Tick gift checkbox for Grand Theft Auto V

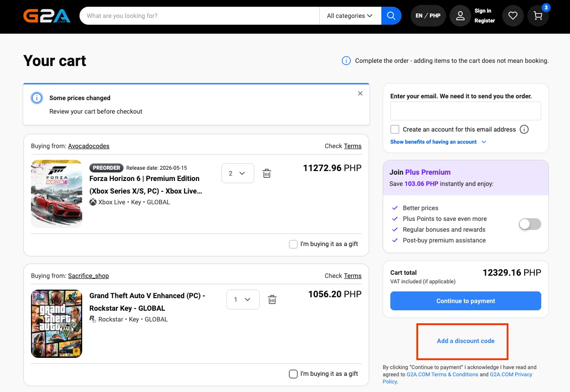pos(293,374)
